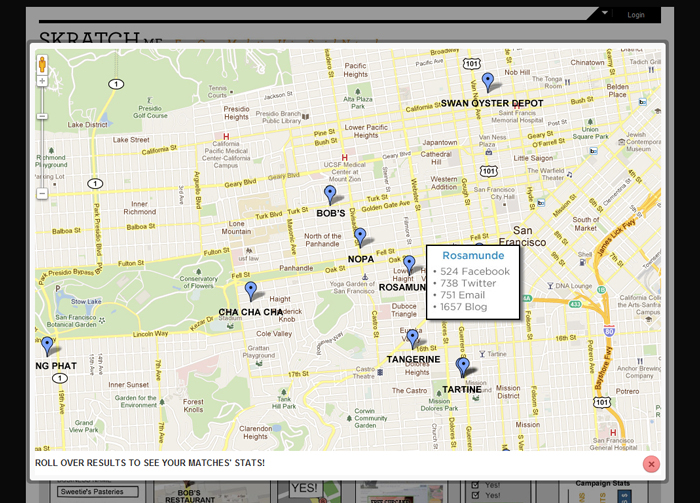
Task: Click the 751 Email stat
Action: pos(462,295)
